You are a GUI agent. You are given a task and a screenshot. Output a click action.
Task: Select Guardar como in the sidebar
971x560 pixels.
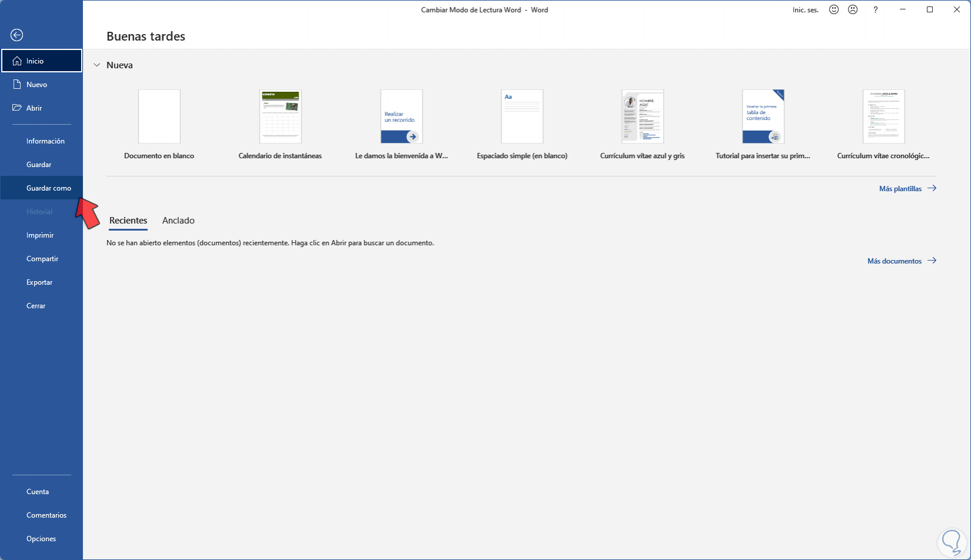[41, 188]
